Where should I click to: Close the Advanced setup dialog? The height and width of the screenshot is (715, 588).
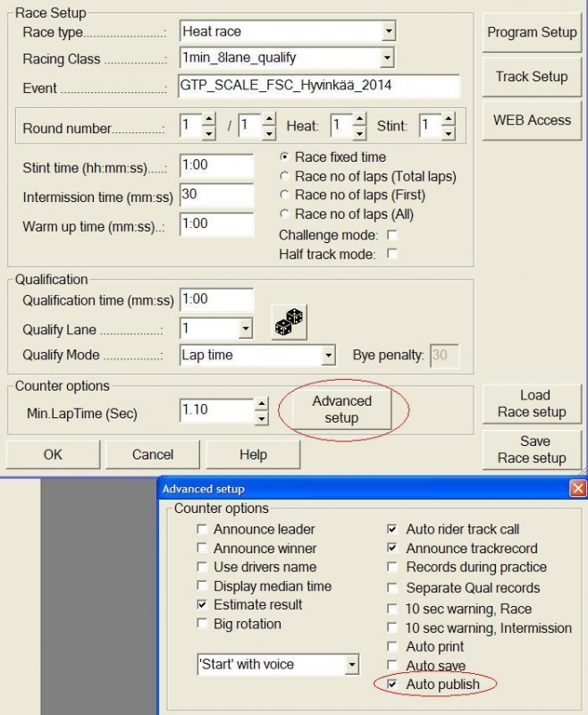point(578,489)
